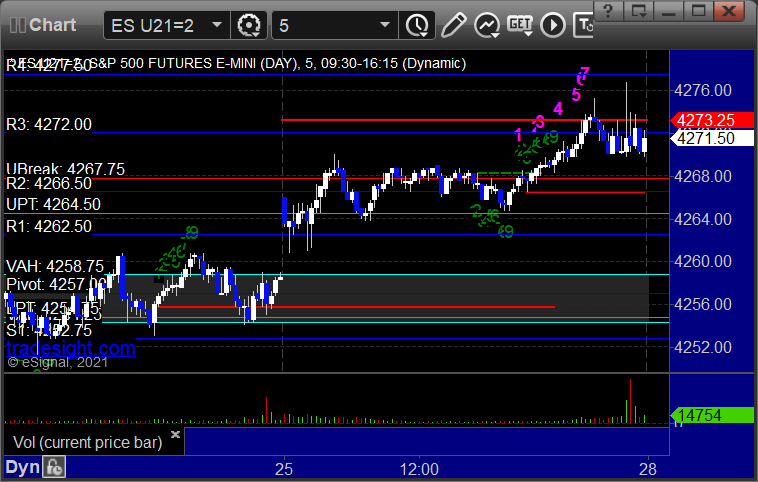Toggle the lock icon next to Dyn
The height and width of the screenshot is (482, 758).
54,467
